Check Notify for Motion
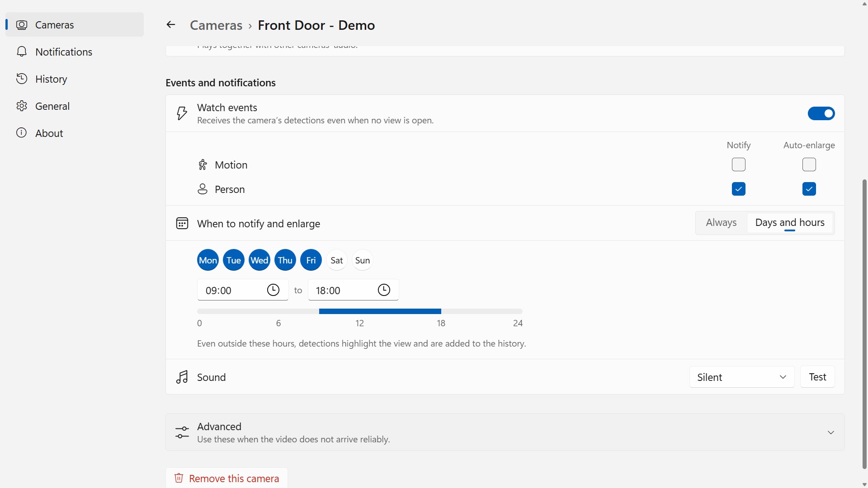 point(739,164)
